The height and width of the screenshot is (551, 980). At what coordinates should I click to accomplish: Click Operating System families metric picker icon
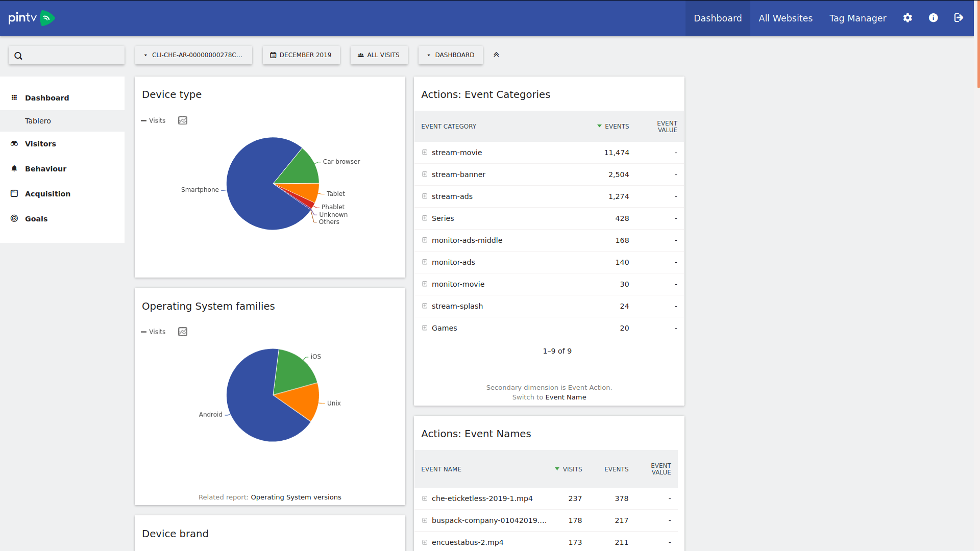[183, 332]
